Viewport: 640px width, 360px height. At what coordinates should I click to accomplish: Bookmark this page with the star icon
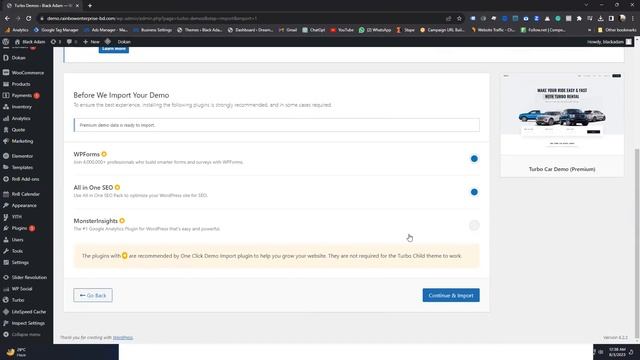coord(459,18)
